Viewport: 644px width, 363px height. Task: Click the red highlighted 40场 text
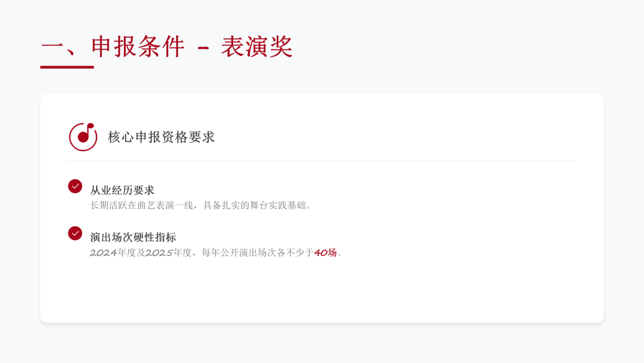pyautogui.click(x=326, y=253)
